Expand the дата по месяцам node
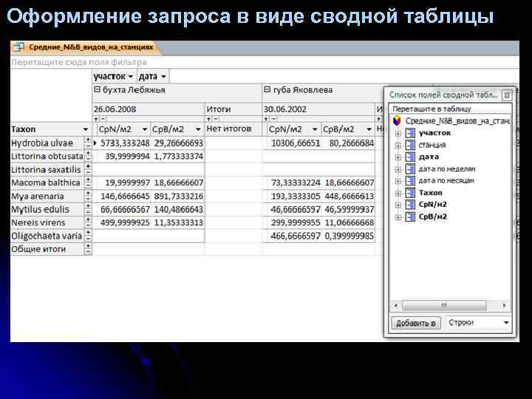This screenshot has height=399, width=532. tap(398, 181)
